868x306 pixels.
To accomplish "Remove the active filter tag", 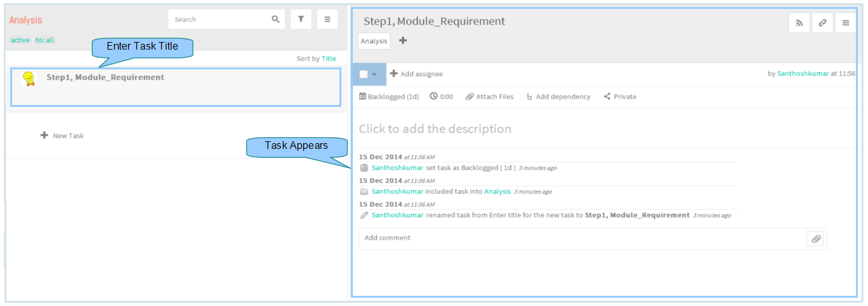I will pos(20,40).
